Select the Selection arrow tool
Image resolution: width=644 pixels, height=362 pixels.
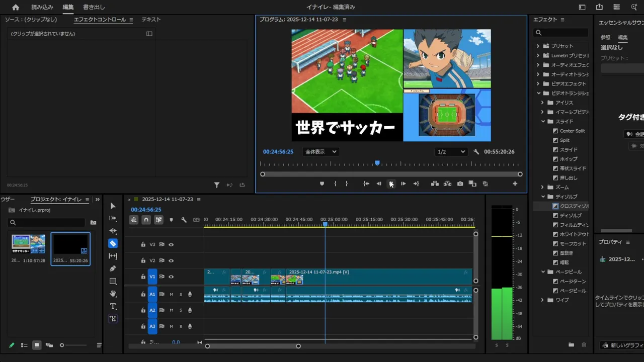(x=113, y=206)
